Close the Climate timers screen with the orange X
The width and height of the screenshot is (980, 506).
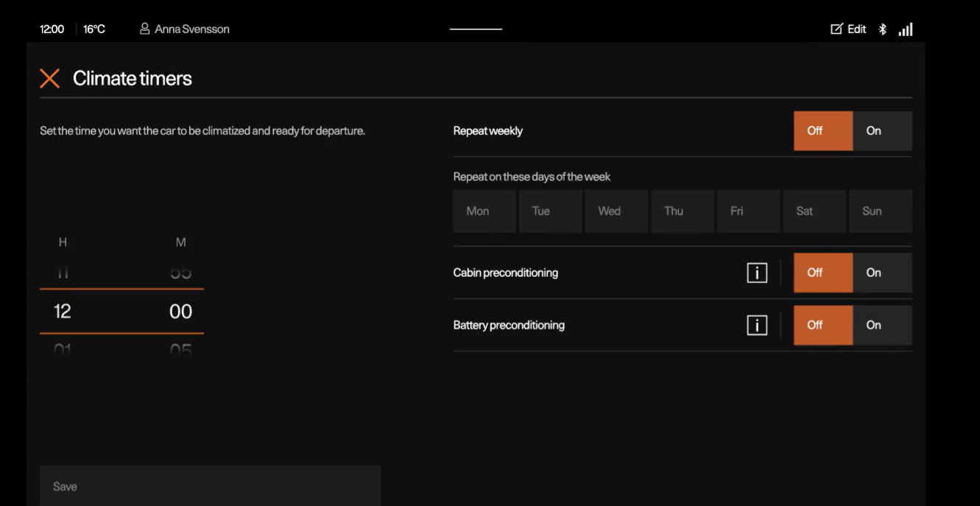[x=49, y=79]
